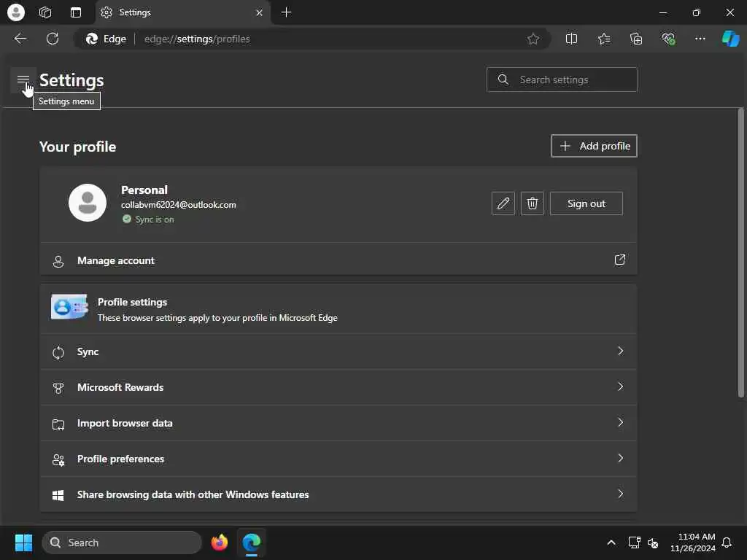Viewport: 747px width, 560px height.
Task: Click the muted volume tray icon
Action: [653, 542]
